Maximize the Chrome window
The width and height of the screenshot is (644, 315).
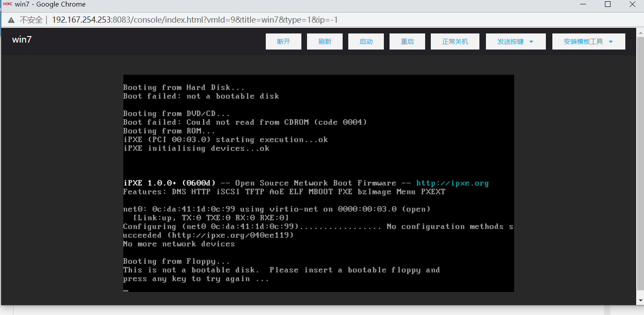click(608, 4)
